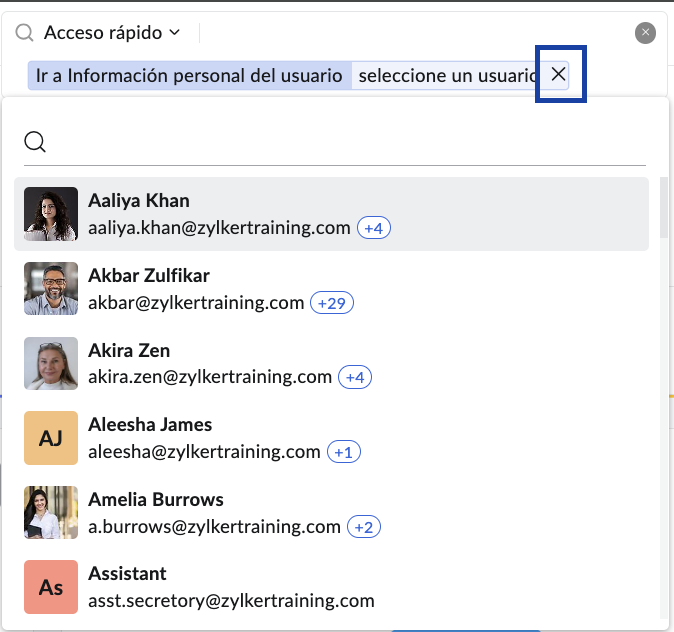Screen dimensions: 674x632
Task: Click Amelia Burrows' avatar photo
Action: tap(51, 512)
